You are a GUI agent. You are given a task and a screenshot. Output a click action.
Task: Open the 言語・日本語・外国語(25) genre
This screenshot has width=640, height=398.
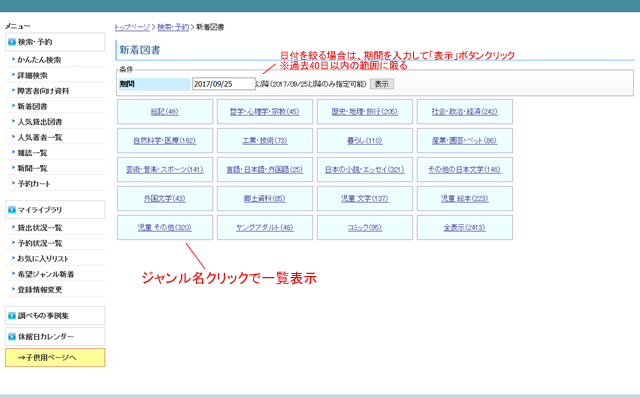[x=264, y=169]
